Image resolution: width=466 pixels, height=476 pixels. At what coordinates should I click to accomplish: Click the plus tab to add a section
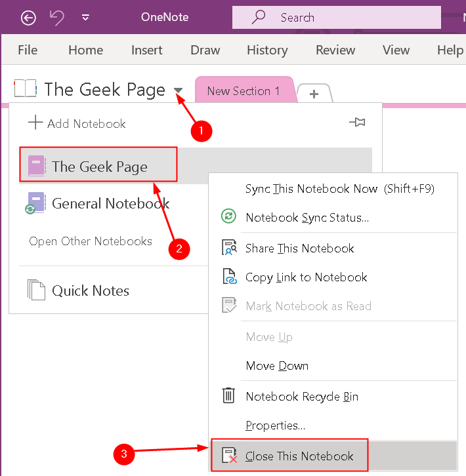click(x=314, y=94)
